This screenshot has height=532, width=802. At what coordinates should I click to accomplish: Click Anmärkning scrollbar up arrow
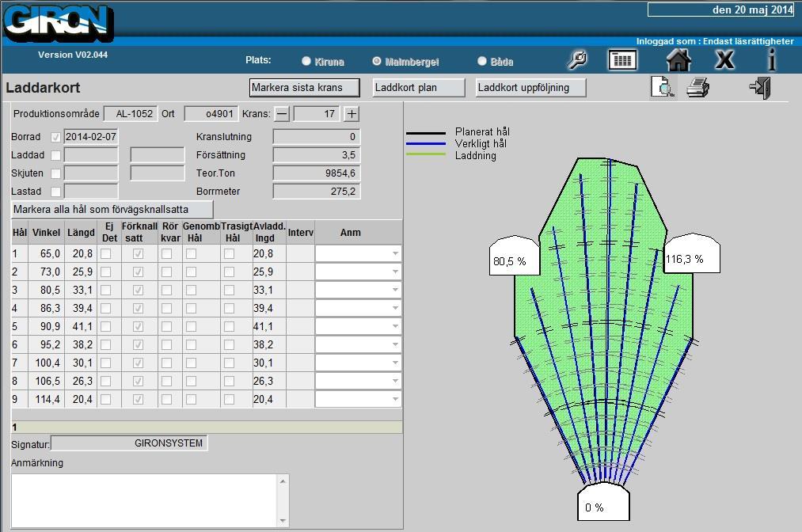pos(283,481)
